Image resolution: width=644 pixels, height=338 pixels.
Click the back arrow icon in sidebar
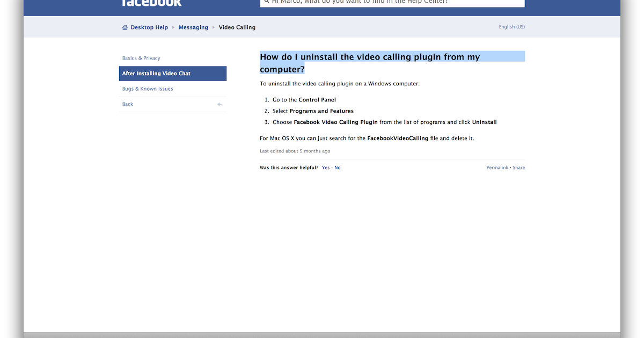(x=219, y=105)
